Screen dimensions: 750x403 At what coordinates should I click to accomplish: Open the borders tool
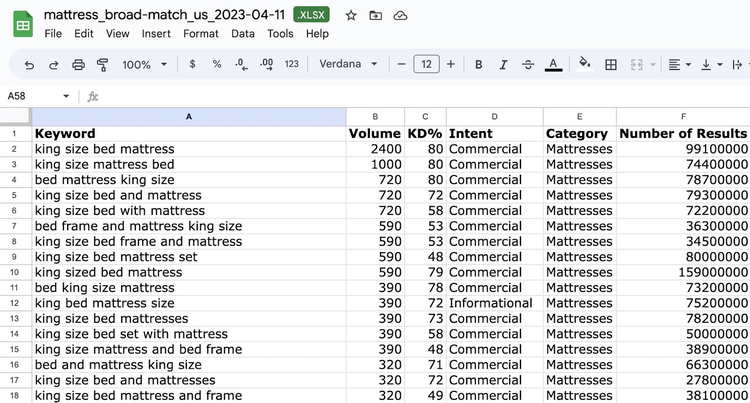611,65
